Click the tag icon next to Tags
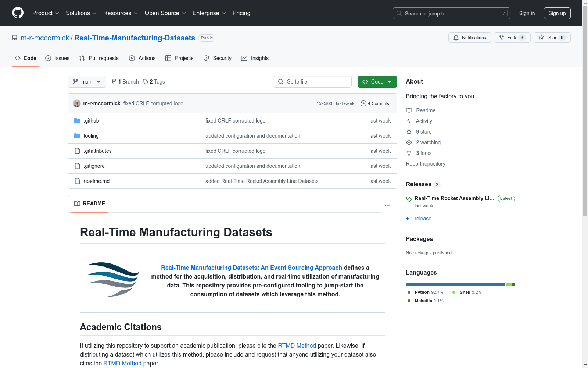The image size is (588, 368). point(146,82)
